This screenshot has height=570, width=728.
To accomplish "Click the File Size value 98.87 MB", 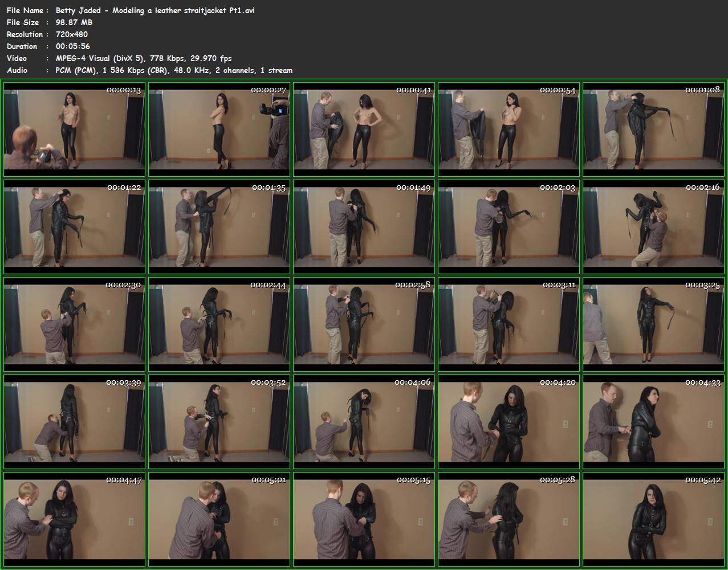I will 74,22.
